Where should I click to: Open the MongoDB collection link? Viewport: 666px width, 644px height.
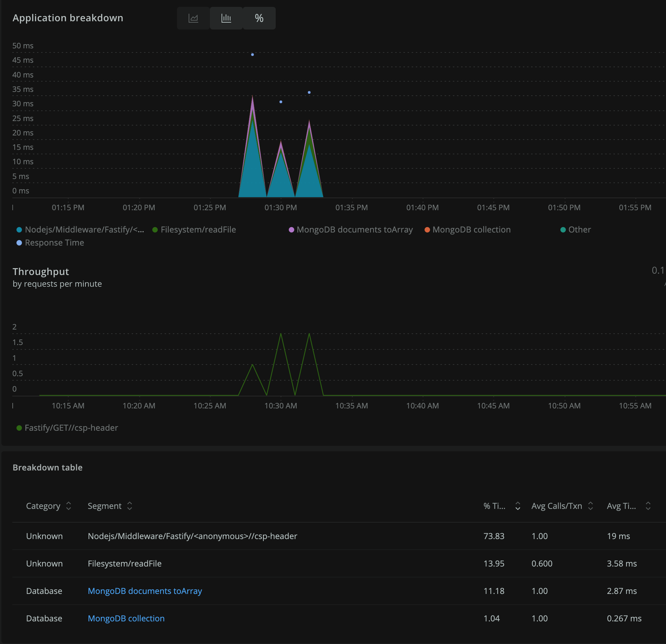coord(126,618)
